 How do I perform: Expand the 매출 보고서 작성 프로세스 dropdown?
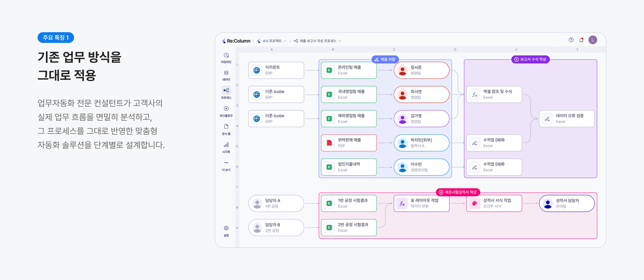tap(317, 41)
